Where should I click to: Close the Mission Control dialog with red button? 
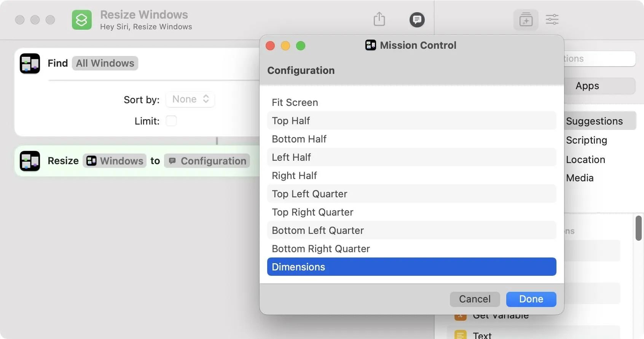270,46
